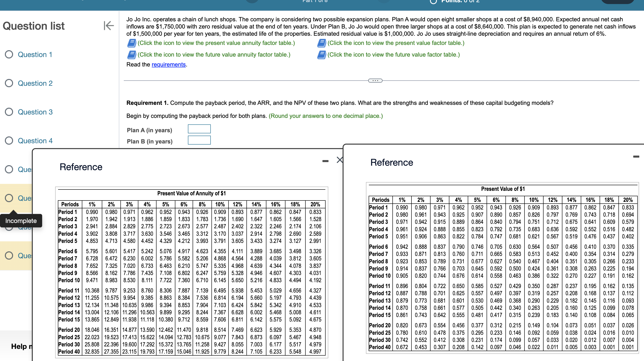Click present value factor 0.312 for Period 20 at 6%
The height and width of the screenshot is (361, 644).
point(496,325)
